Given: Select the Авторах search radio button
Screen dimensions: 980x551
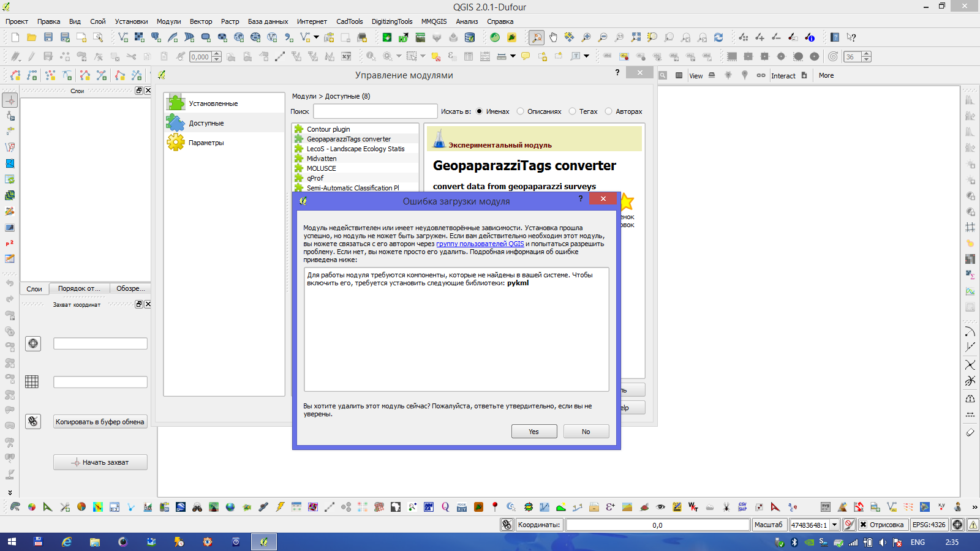Looking at the screenshot, I should coord(608,111).
